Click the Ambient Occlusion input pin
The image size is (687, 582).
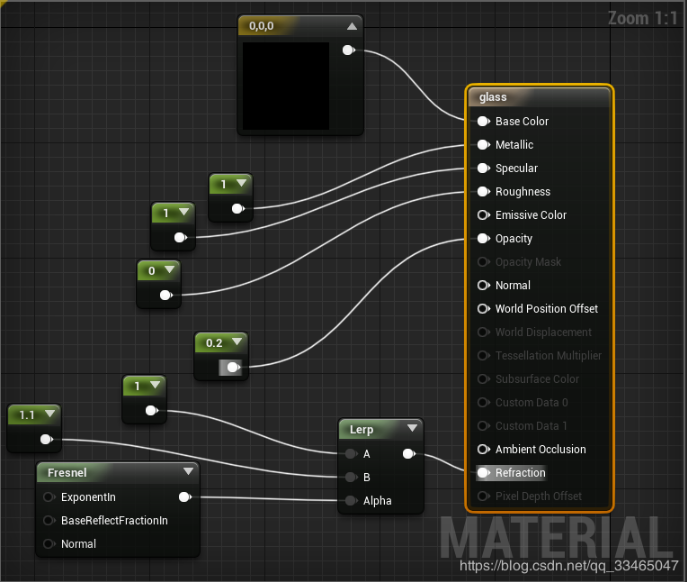[x=483, y=449]
